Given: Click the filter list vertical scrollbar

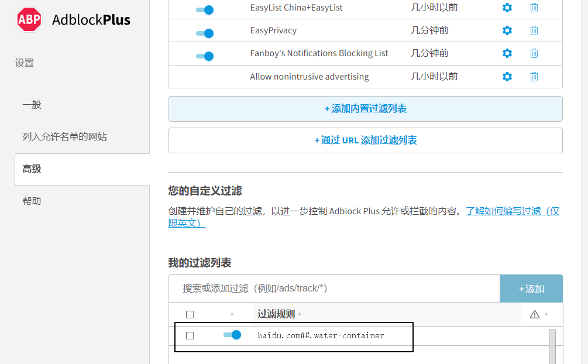Looking at the screenshot, I should [x=552, y=347].
